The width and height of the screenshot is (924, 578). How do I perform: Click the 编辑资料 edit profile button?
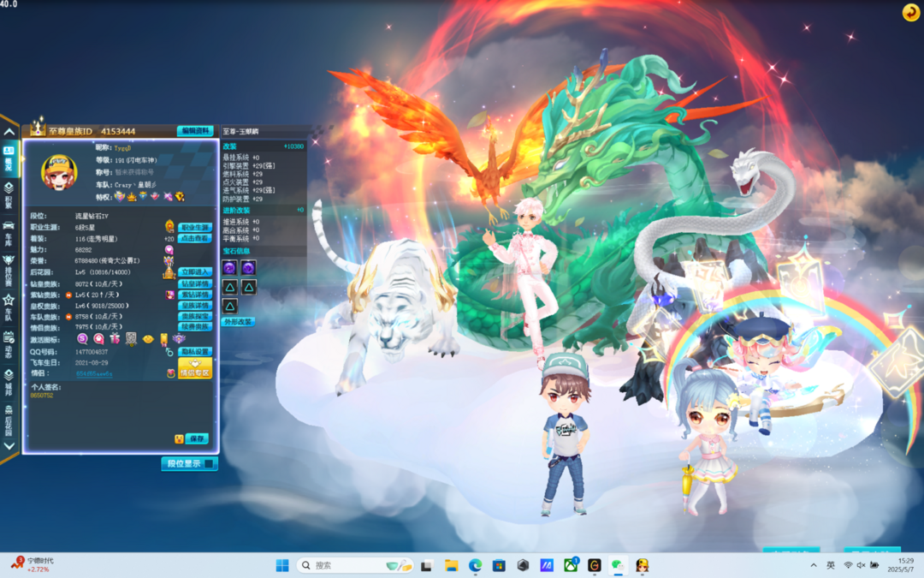pos(194,131)
